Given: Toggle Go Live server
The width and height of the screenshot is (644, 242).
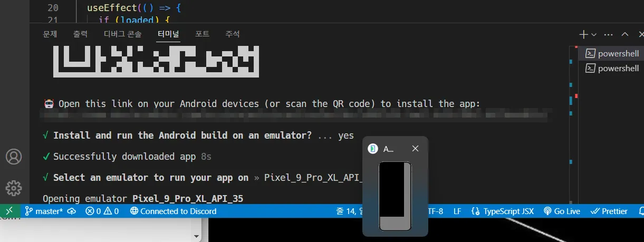Looking at the screenshot, I should click(562, 211).
